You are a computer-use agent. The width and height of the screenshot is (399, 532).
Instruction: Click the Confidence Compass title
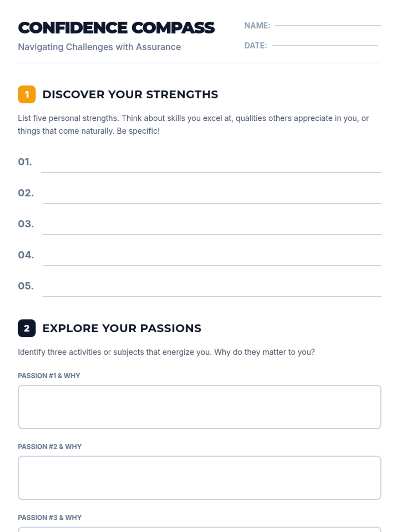(116, 28)
